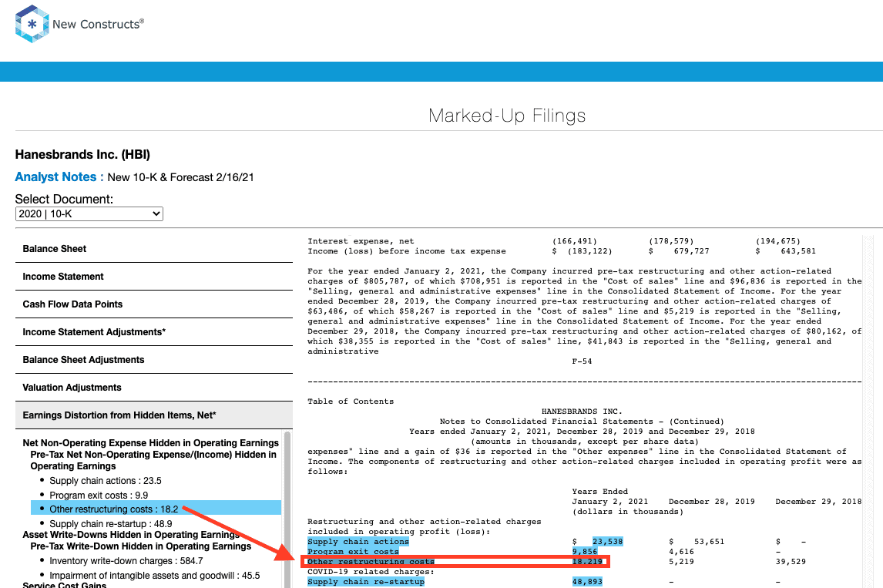Click the 4,616 program exit costs value
The height and width of the screenshot is (588, 883).
pyautogui.click(x=681, y=552)
